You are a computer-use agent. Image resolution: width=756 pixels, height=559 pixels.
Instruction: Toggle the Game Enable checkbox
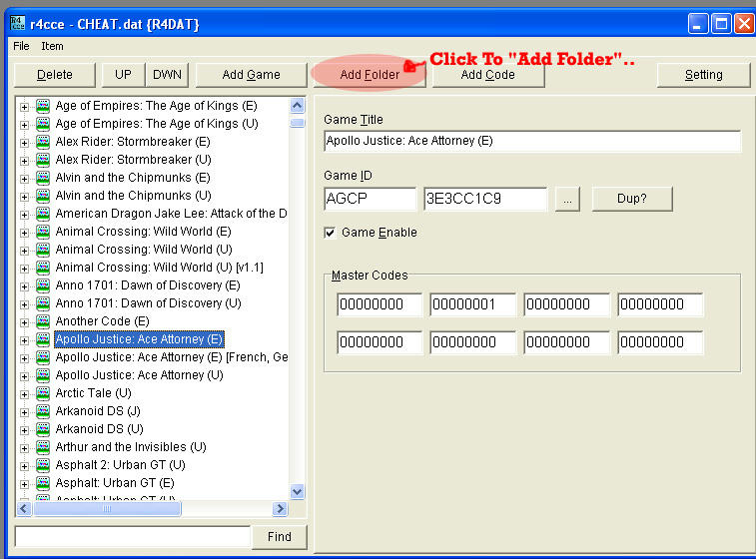pos(330,234)
